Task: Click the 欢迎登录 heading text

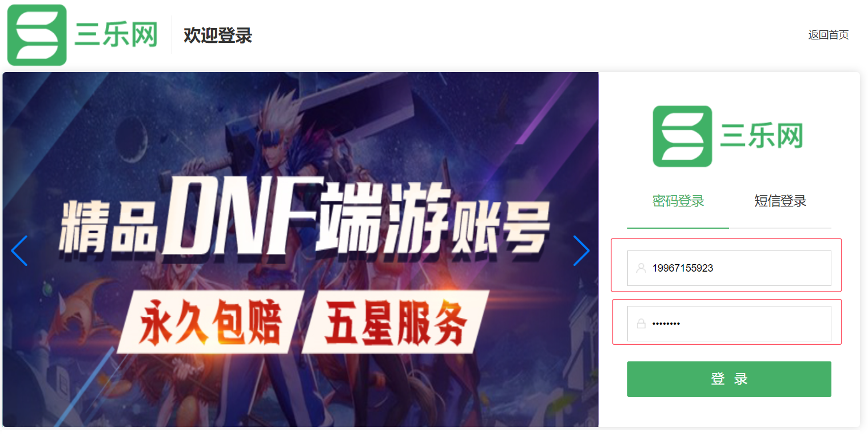Action: pyautogui.click(x=218, y=35)
